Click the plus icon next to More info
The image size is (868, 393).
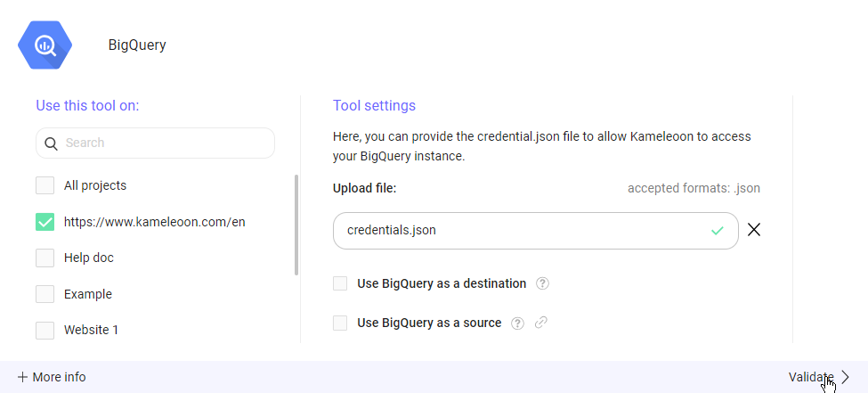(x=23, y=377)
